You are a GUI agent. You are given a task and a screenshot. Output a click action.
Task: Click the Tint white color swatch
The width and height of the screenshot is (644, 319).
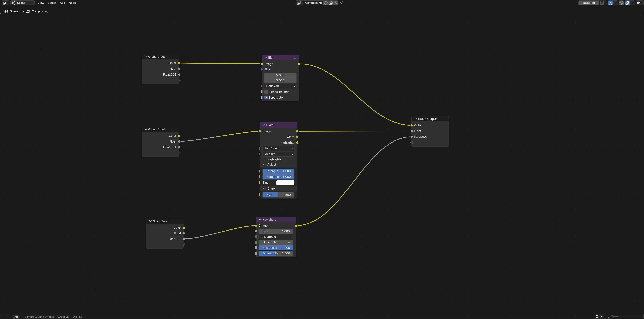(x=285, y=183)
